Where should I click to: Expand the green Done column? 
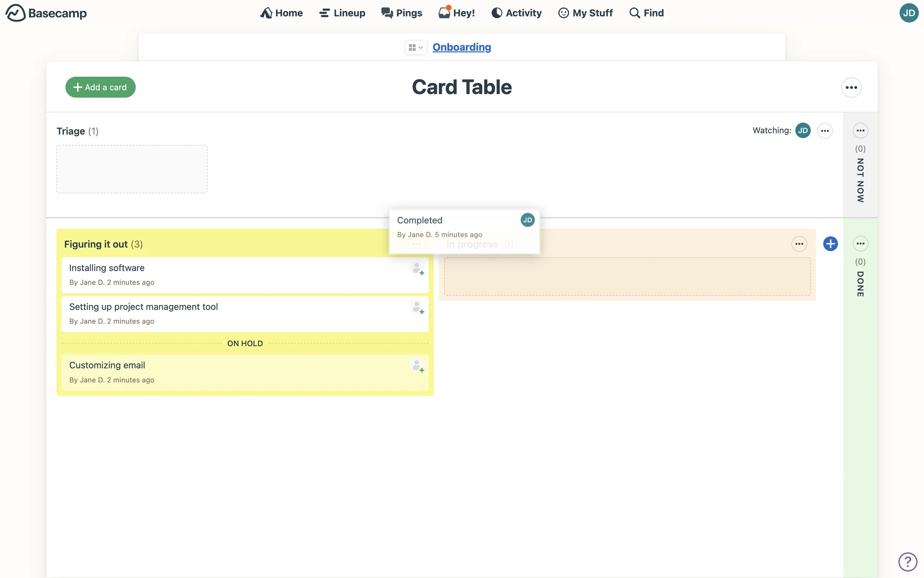[860, 284]
